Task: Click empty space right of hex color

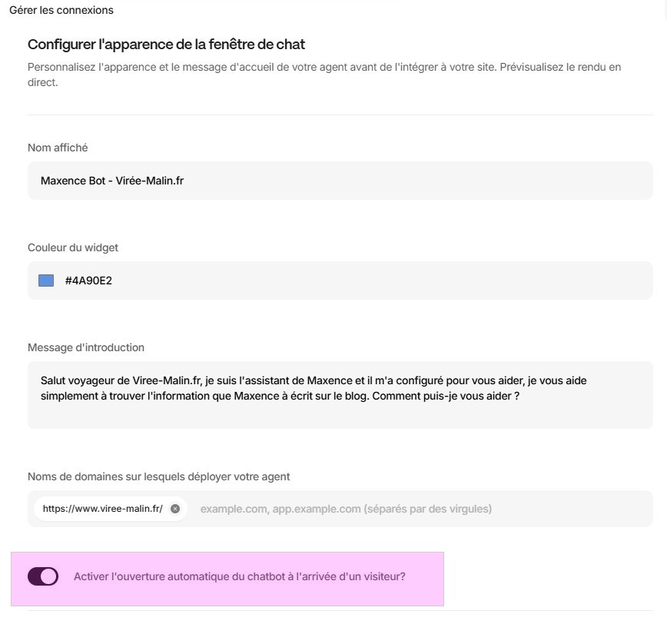Action: click(384, 281)
